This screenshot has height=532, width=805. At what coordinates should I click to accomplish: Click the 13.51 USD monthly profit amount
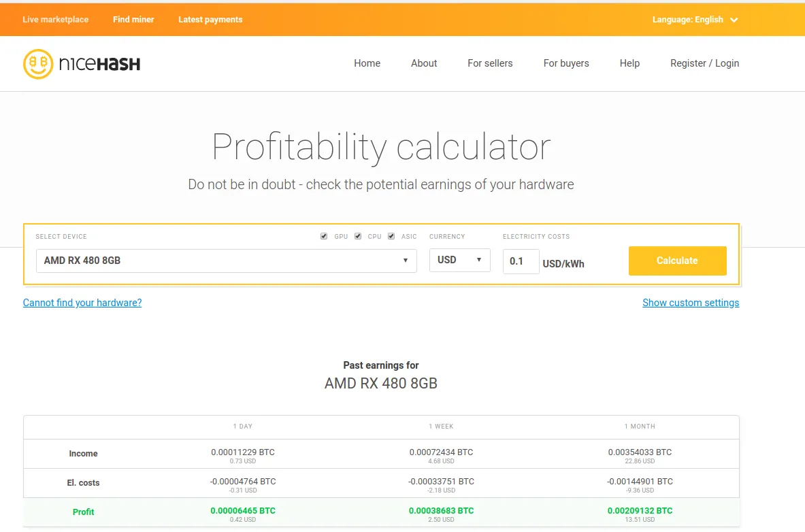click(640, 520)
